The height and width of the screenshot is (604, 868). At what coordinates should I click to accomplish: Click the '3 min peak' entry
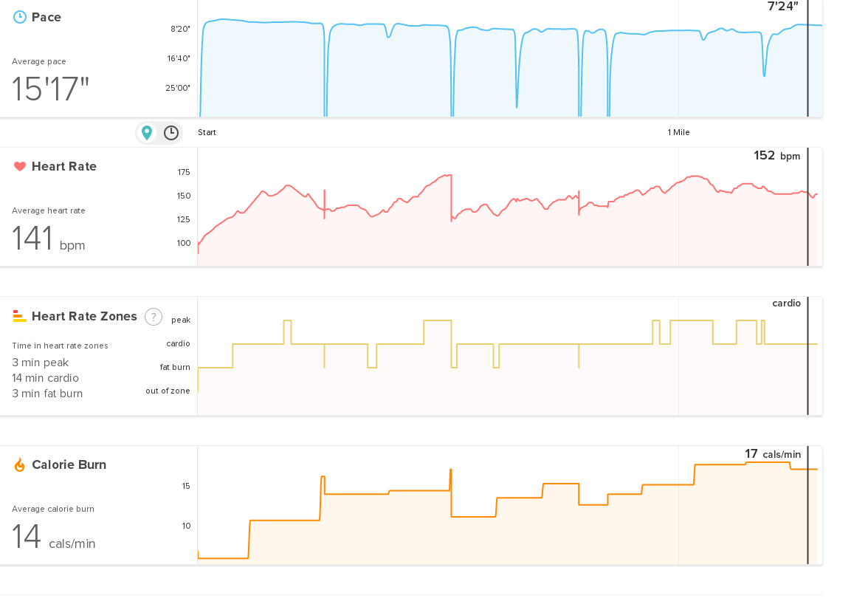point(41,363)
